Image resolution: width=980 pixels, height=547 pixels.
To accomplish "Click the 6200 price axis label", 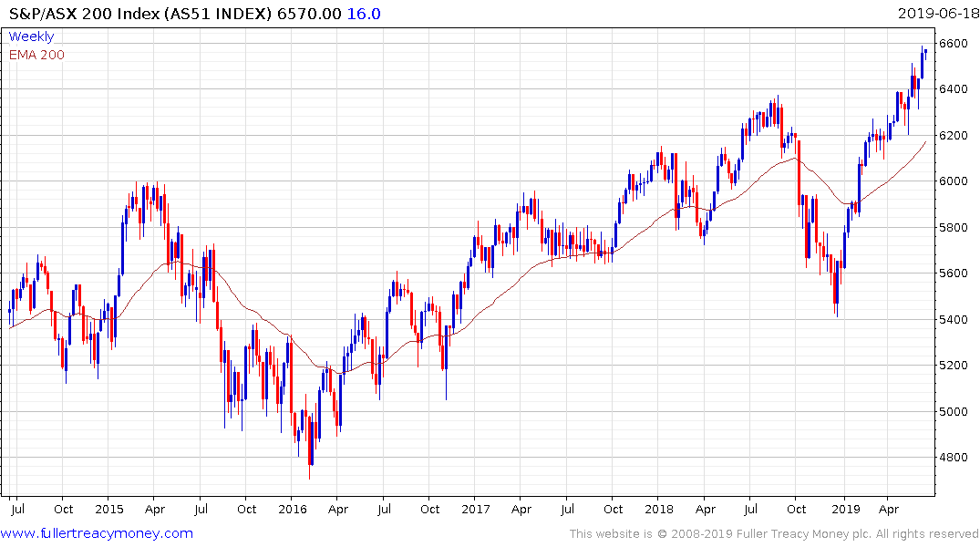I will (954, 135).
